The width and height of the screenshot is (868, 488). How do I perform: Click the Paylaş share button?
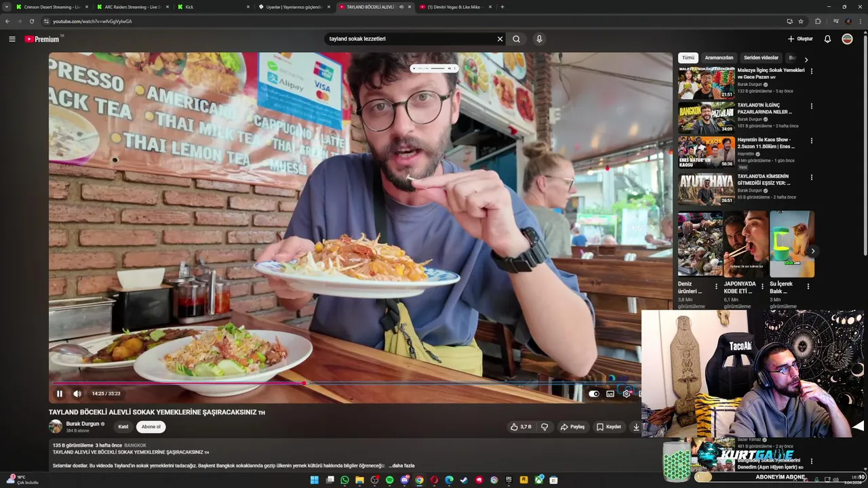[x=572, y=427]
